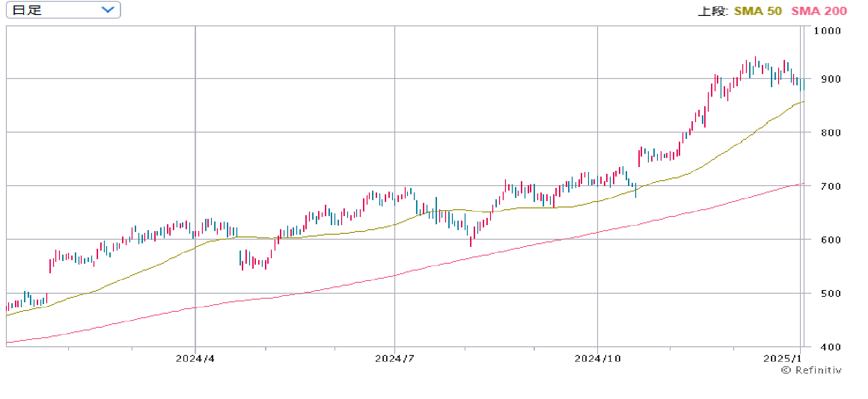The image size is (868, 399).
Task: Click the SMA 200 legend label
Action: (819, 11)
